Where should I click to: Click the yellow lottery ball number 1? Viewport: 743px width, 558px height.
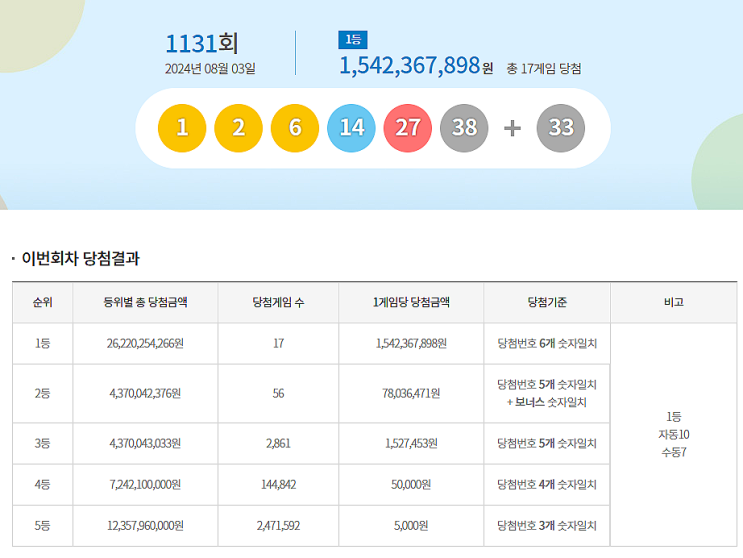pos(182,128)
